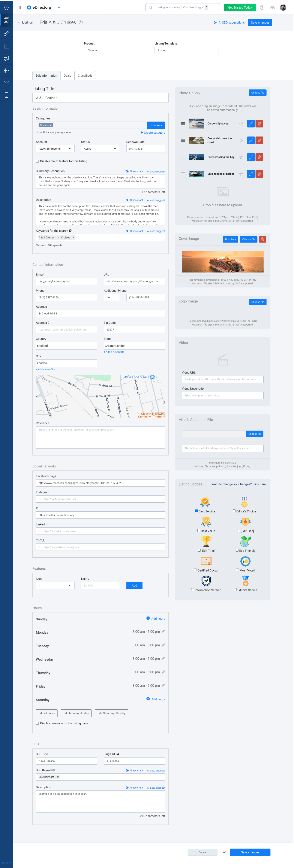Screen dimensions: 294x868
Task: Open the Features Icon dropdown
Action: click(x=55, y=585)
